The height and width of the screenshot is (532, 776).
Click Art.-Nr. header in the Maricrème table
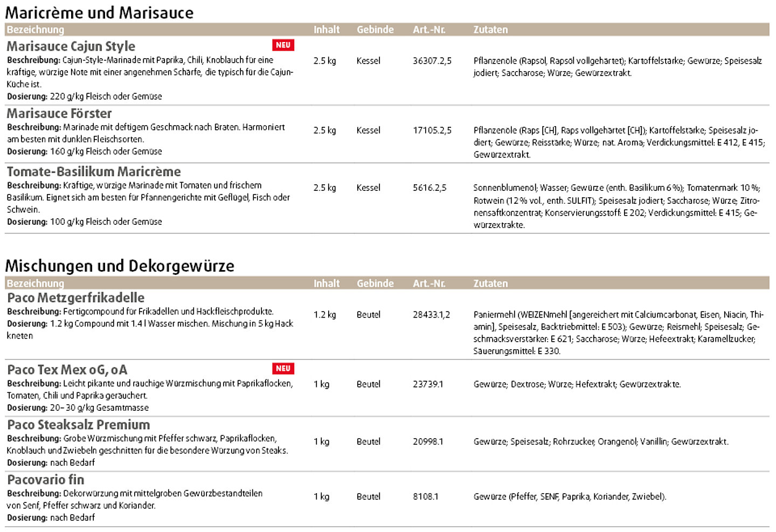tap(429, 30)
